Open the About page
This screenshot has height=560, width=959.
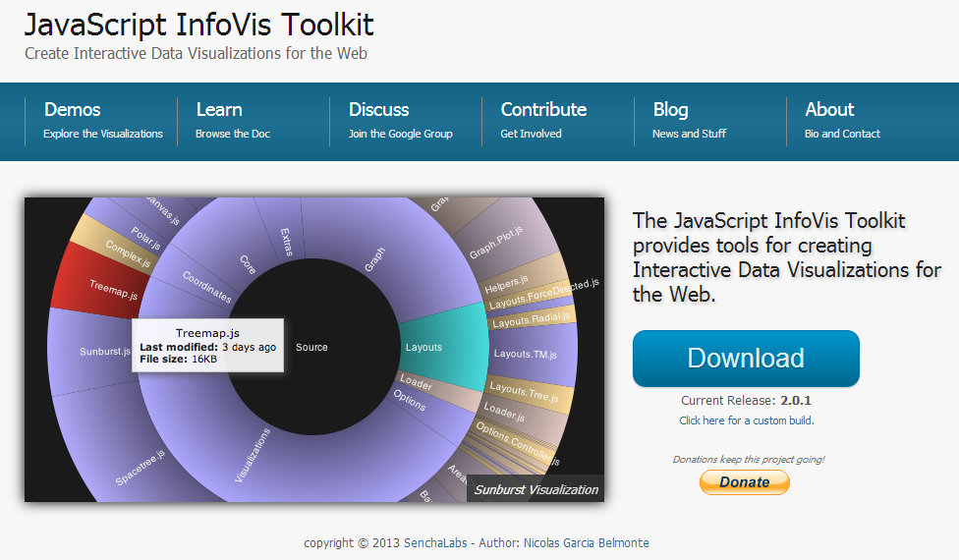click(829, 109)
